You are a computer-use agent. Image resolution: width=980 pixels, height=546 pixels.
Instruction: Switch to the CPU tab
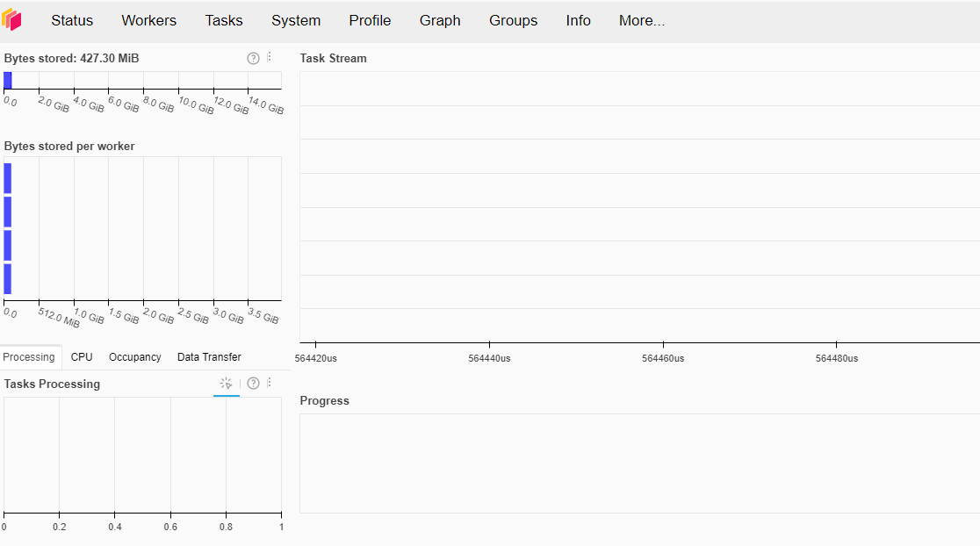pyautogui.click(x=82, y=356)
